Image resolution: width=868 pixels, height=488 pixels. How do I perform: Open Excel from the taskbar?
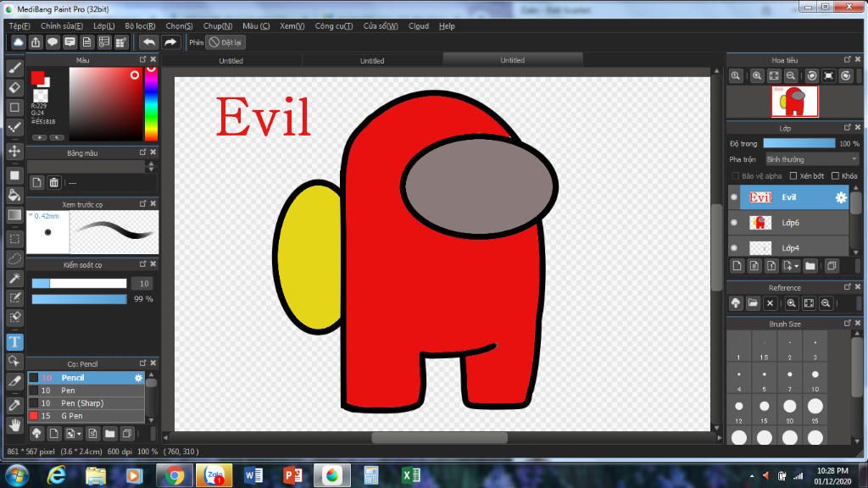coord(411,476)
